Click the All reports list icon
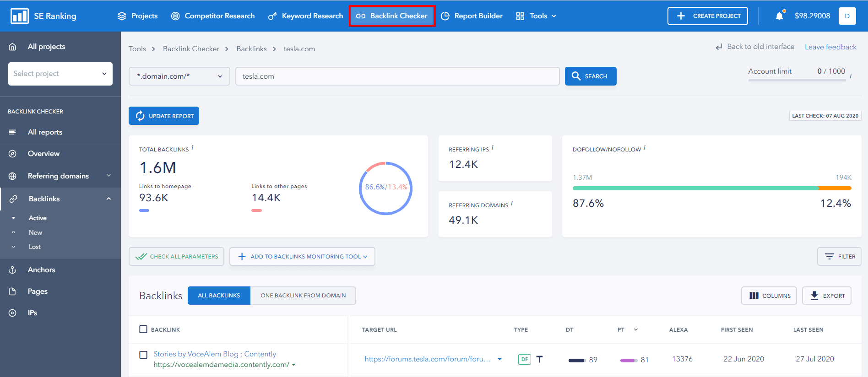Screen dimensions: 868x377 (x=13, y=132)
